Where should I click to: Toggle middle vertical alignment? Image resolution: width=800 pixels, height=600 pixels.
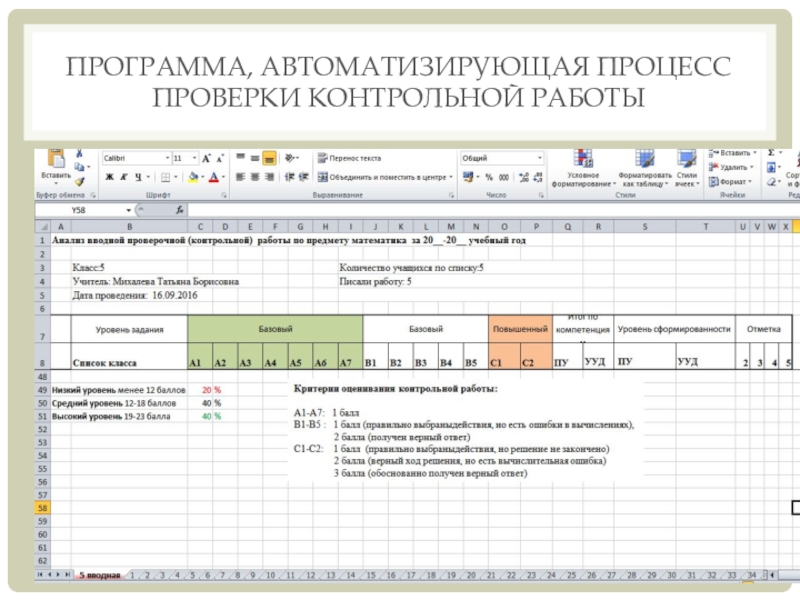tap(255, 158)
